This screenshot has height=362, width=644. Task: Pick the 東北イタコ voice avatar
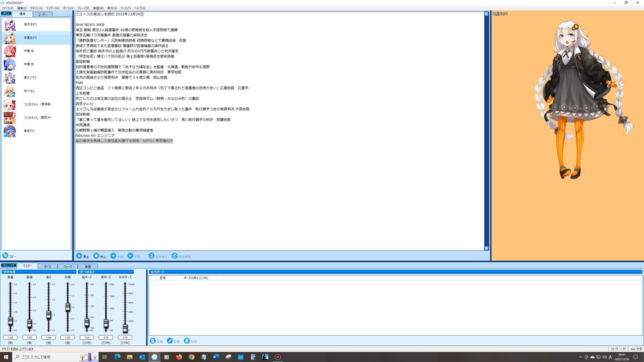tap(10, 78)
